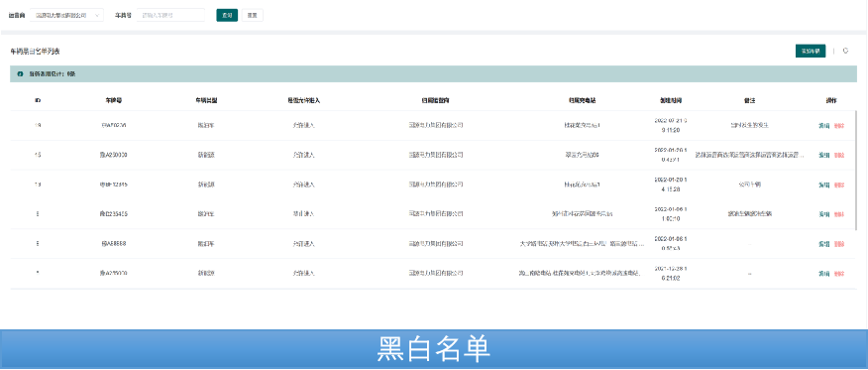Focus the 车牌号 plate number input field
This screenshot has height=370, width=868.
pyautogui.click(x=170, y=16)
